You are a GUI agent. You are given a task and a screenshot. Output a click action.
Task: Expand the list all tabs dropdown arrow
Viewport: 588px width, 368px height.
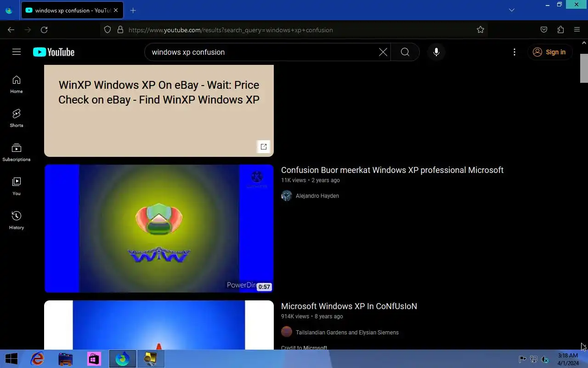pyautogui.click(x=512, y=10)
